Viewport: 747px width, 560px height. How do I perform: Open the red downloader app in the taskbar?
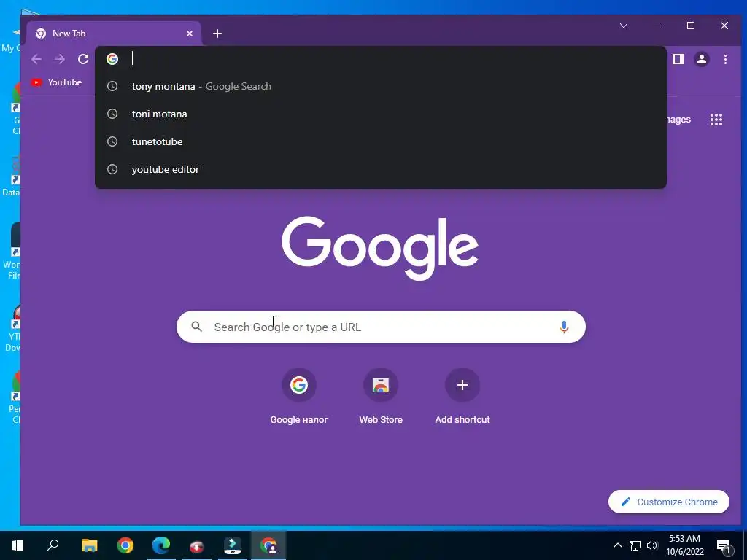[x=196, y=545]
